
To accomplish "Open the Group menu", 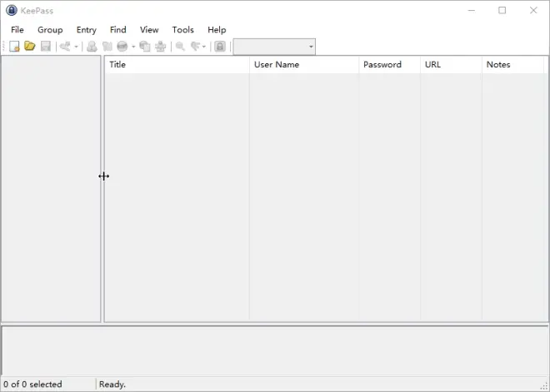I will [x=50, y=30].
